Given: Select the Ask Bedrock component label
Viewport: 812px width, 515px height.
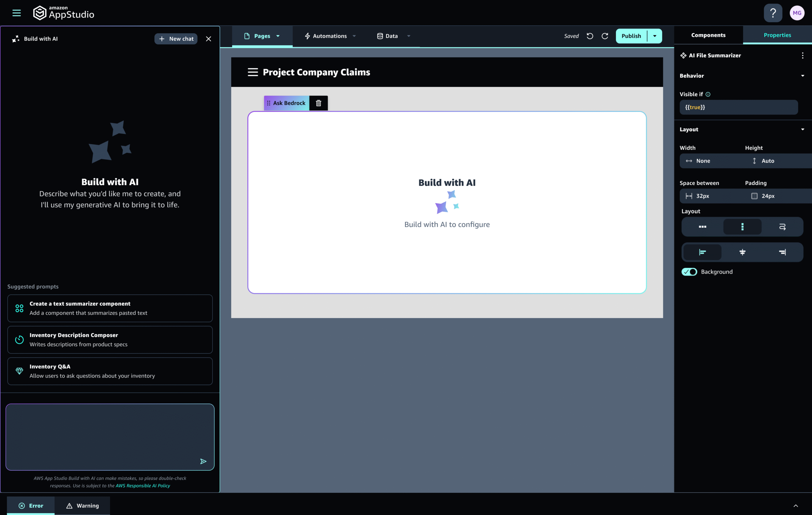Looking at the screenshot, I should pos(289,103).
